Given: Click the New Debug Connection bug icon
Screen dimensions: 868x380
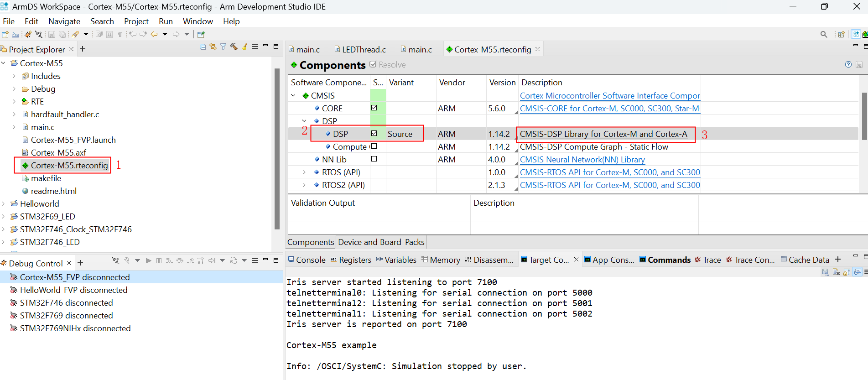Looking at the screenshot, I should tap(28, 34).
